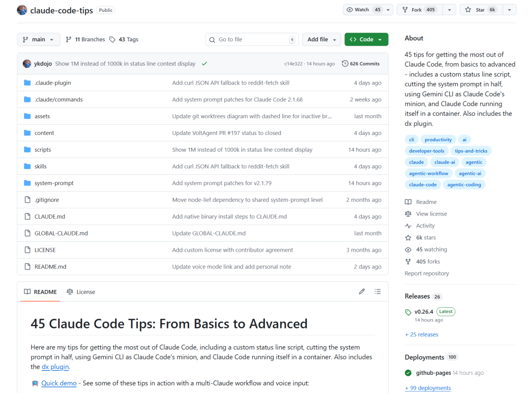Click the branch icon beside 11 Branches
This screenshot has height=393, width=532.
[68, 40]
